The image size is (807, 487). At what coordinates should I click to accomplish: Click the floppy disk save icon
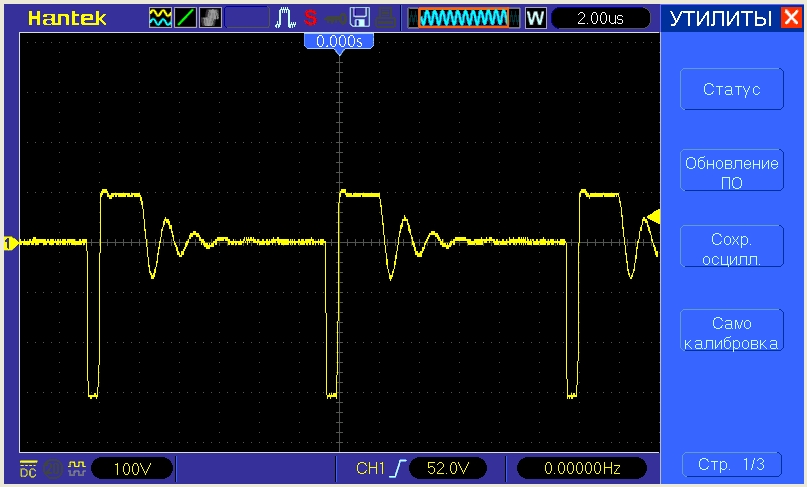click(360, 17)
